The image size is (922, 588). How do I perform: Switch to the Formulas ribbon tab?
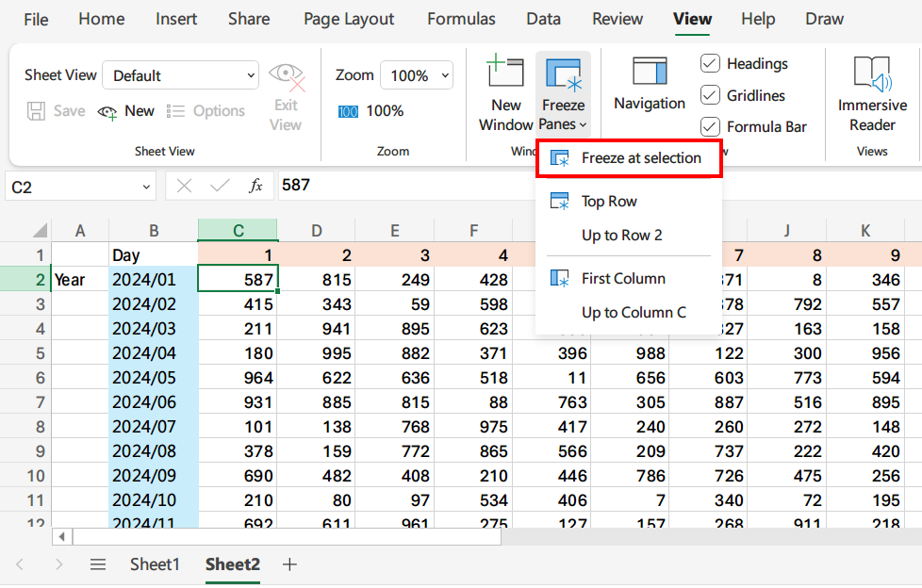coord(461,18)
